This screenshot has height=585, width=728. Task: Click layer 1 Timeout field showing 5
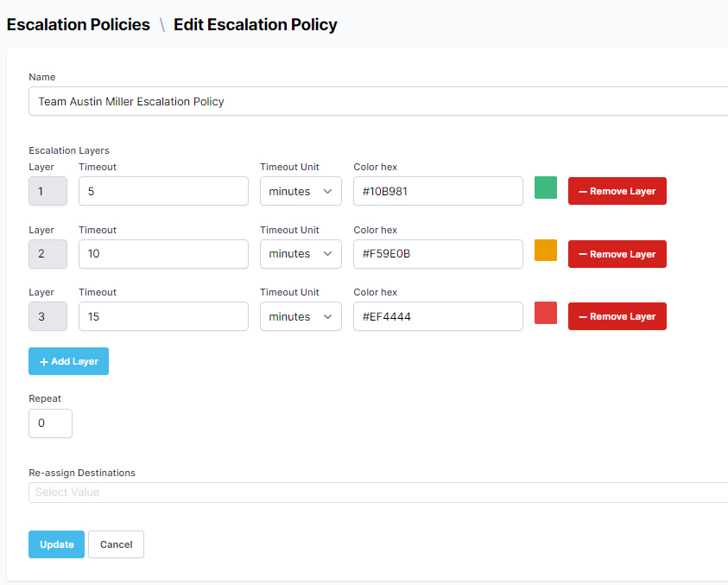coord(163,191)
